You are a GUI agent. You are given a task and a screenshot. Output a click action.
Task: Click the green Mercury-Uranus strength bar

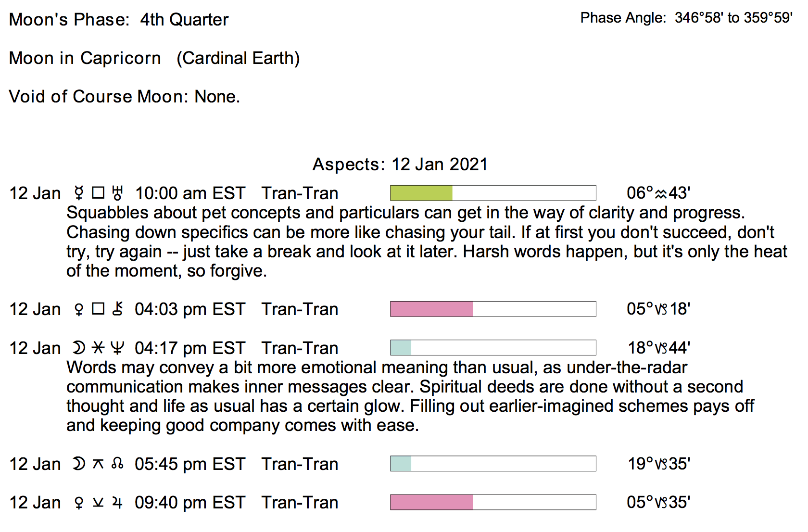(421, 193)
